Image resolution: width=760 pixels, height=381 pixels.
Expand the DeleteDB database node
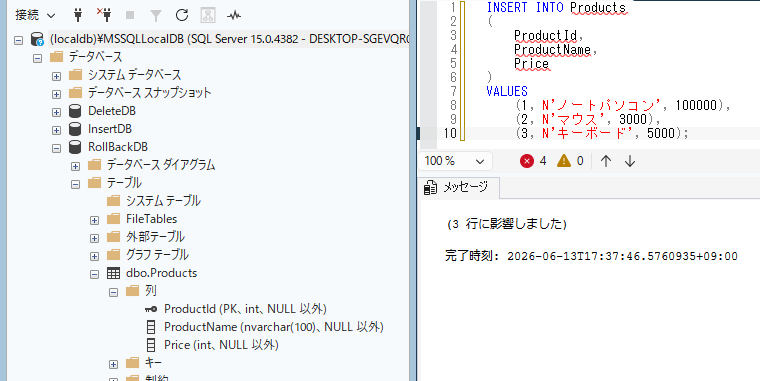(56, 112)
